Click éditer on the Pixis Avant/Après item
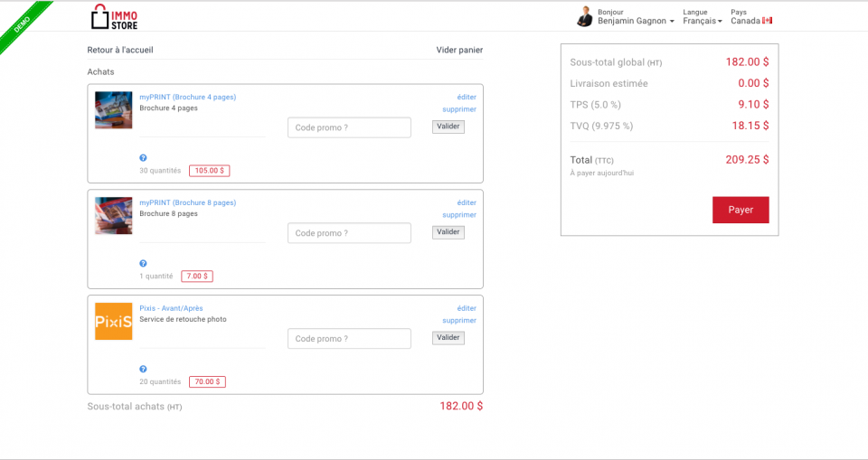 point(467,308)
